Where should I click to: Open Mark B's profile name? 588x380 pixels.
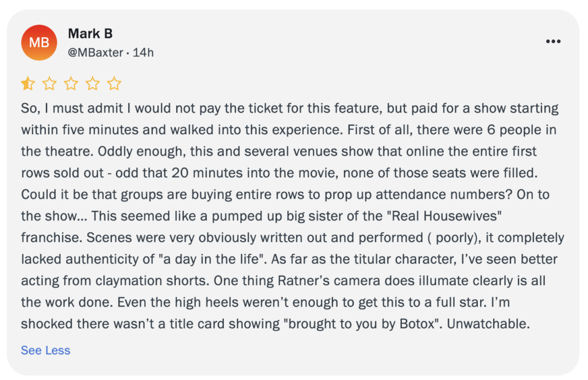point(90,34)
